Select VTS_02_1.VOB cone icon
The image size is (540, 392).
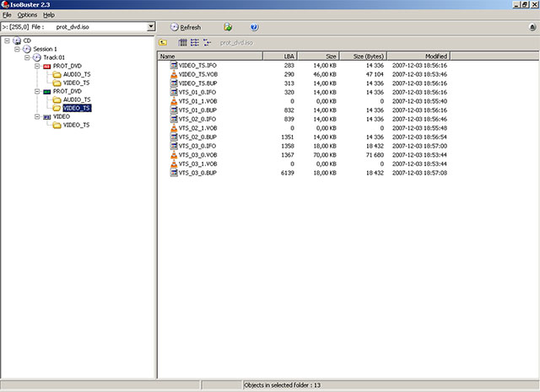(x=174, y=127)
